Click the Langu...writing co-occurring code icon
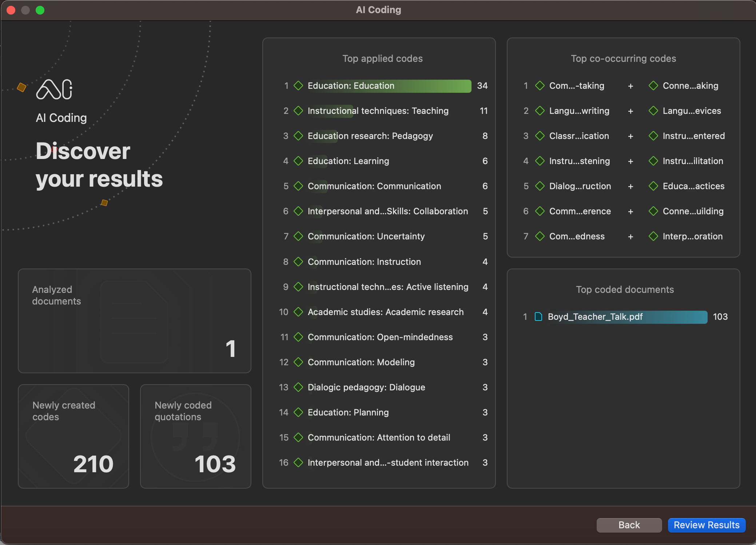This screenshot has width=756, height=545. [x=540, y=111]
